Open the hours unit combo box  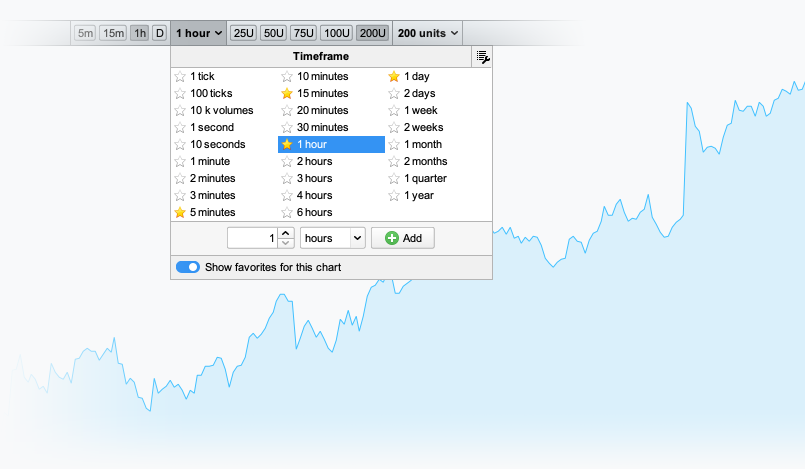[x=332, y=238]
